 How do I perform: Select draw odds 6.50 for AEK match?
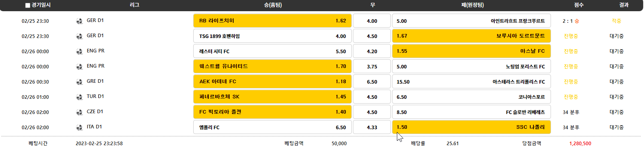tap(372, 82)
